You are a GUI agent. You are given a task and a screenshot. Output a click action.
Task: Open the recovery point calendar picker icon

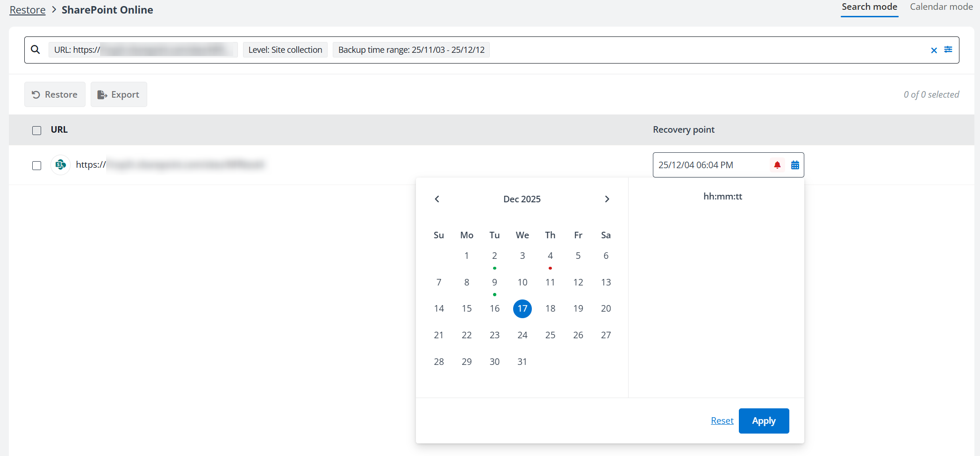(795, 164)
